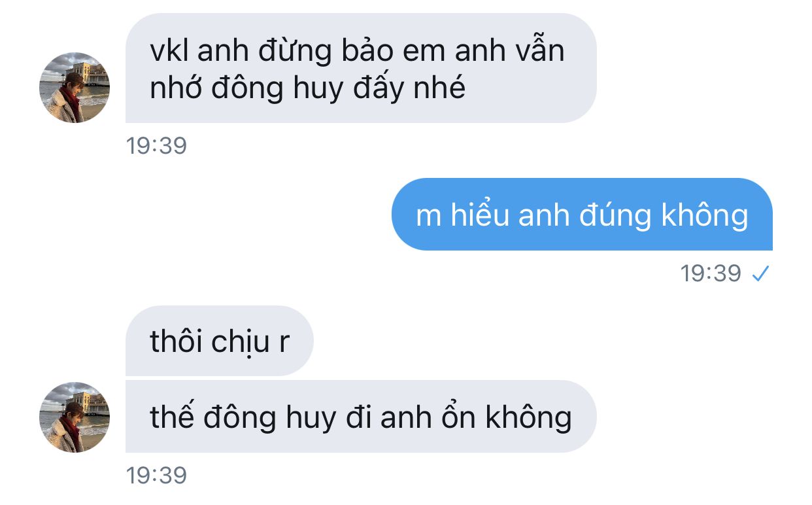Screen dimensions: 812x505
Task: Tap the avatar next to the last message
Action: 75,417
